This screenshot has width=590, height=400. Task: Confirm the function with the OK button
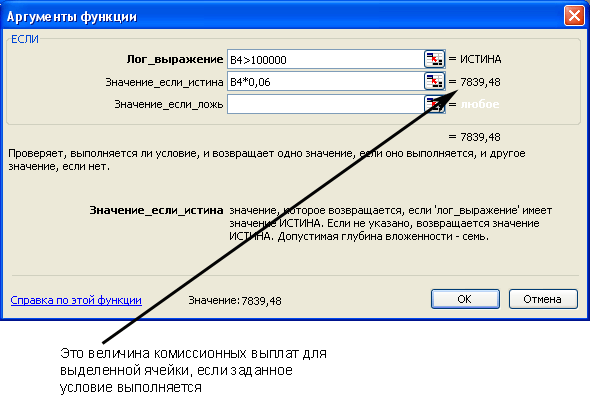[465, 299]
